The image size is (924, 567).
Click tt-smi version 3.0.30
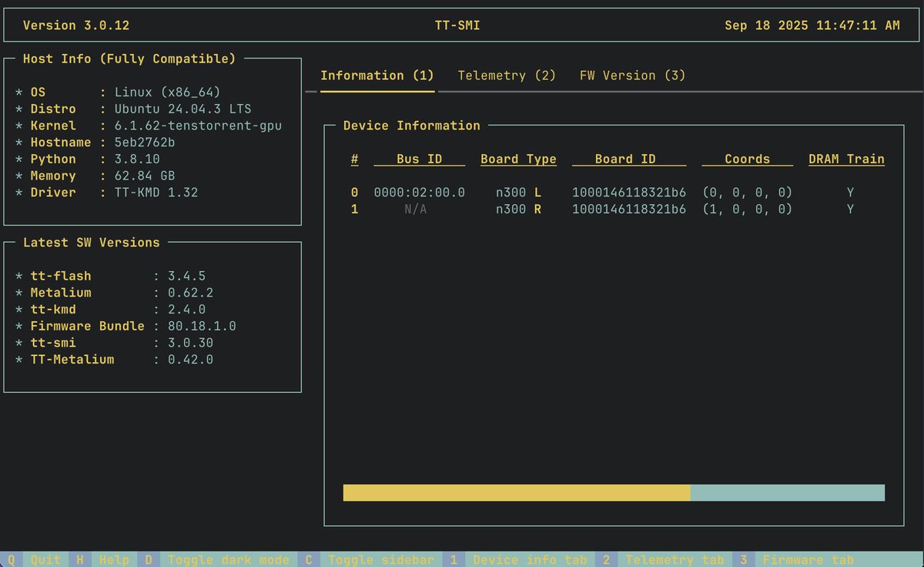(x=190, y=343)
